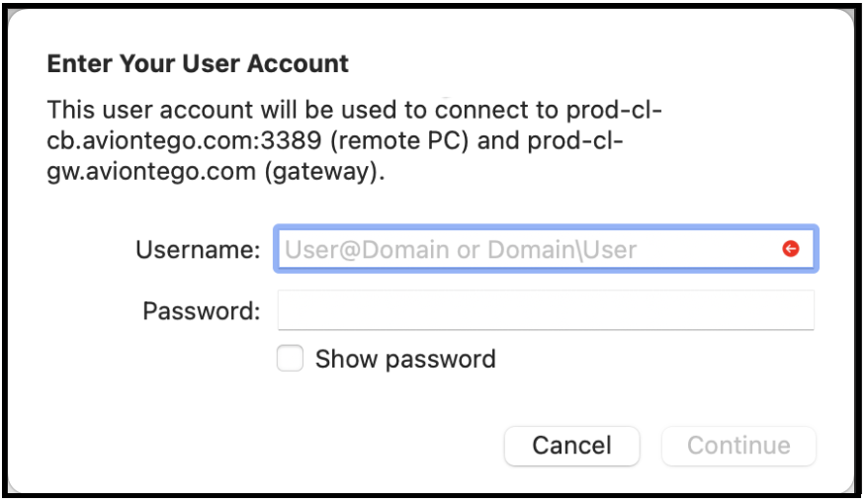Enable the Show password checkbox
The height and width of the screenshot is (504, 867).
click(290, 359)
